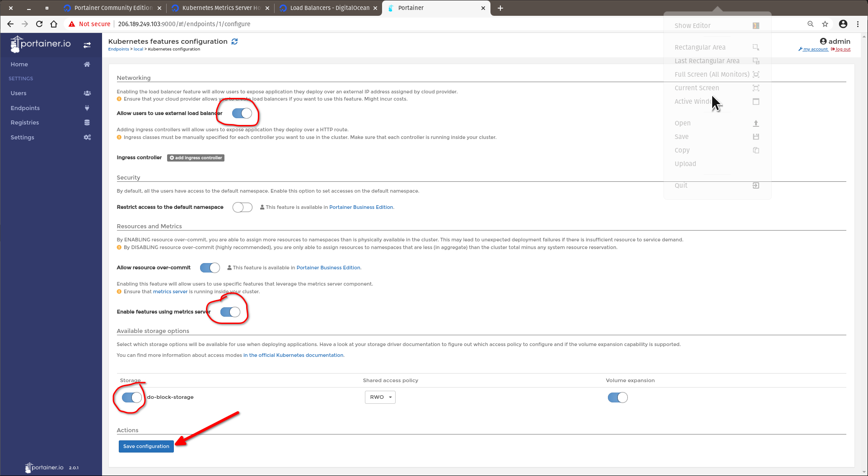Open official Kubernetes documentation link

(x=294, y=355)
